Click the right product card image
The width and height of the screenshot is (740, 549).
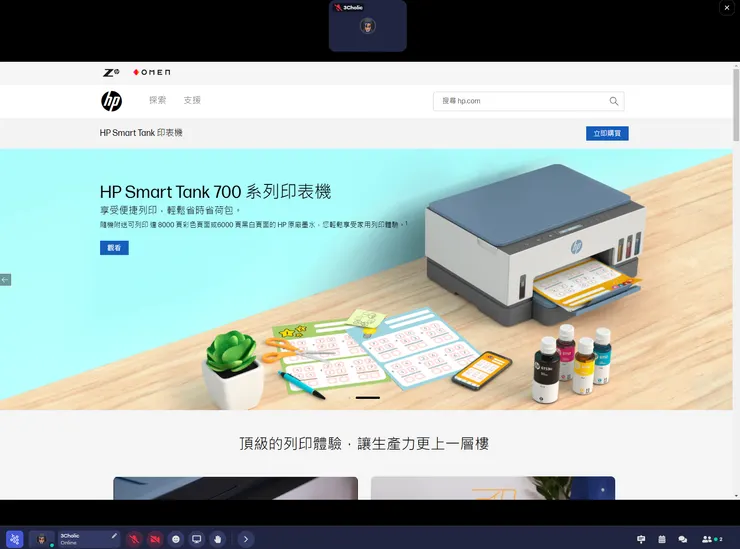(x=493, y=488)
